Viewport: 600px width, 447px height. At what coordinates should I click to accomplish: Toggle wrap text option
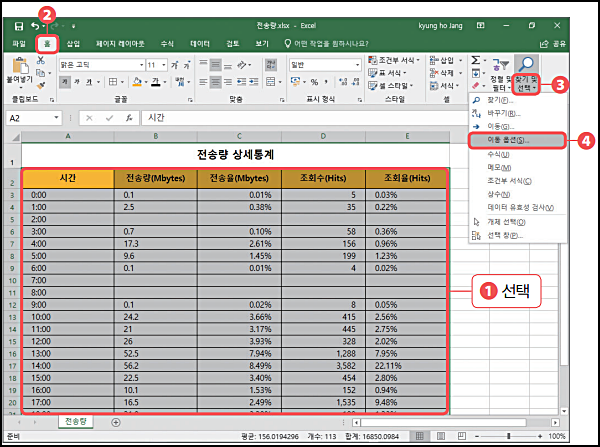coord(271,65)
